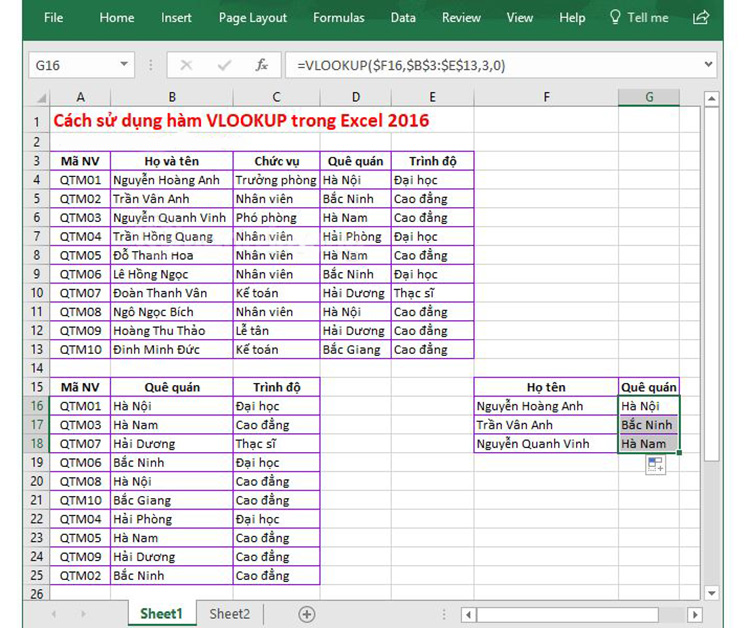
Task: Select column F header
Action: click(546, 98)
